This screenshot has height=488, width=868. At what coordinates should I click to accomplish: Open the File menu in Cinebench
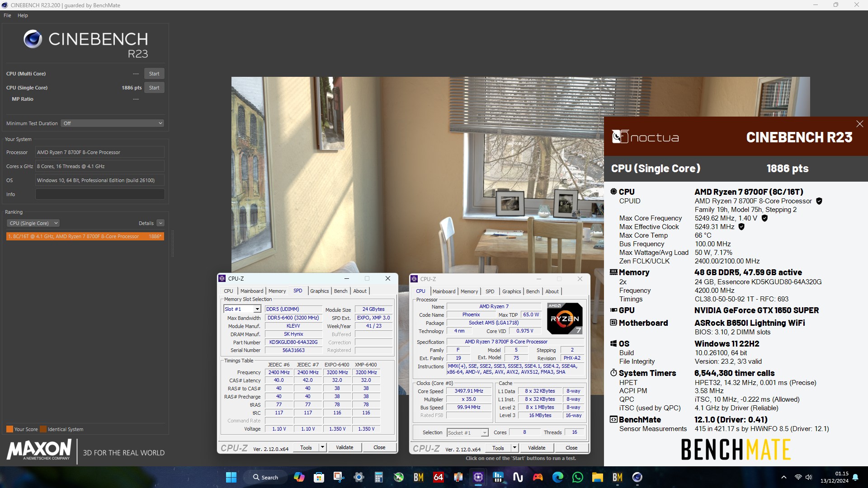click(x=7, y=15)
